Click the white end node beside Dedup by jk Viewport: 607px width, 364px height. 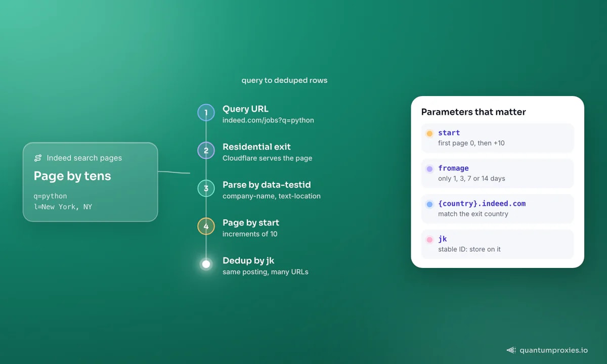tap(206, 264)
